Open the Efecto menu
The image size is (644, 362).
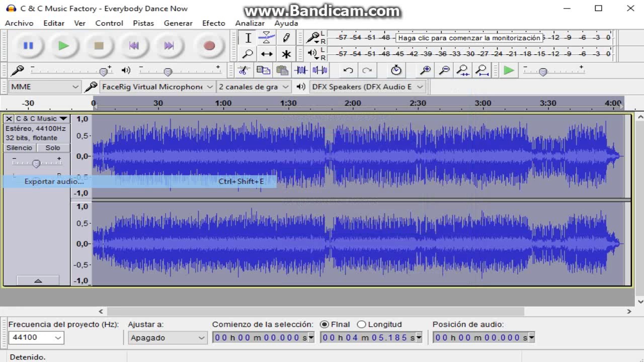(x=214, y=23)
